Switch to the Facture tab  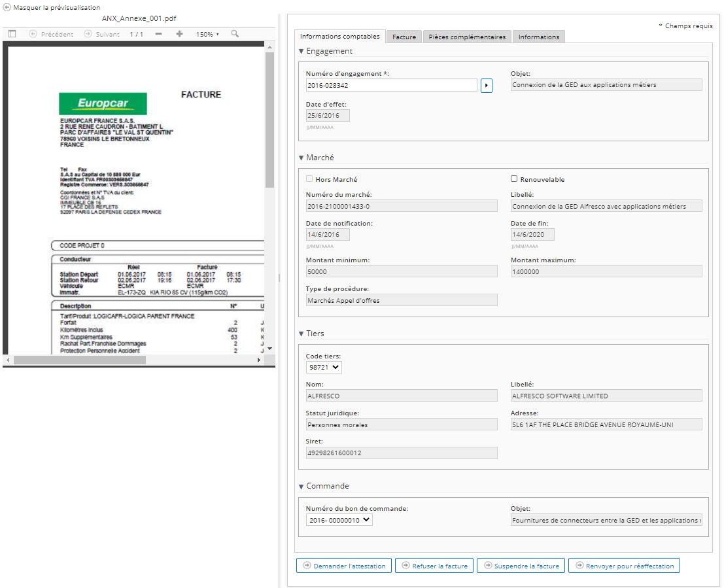(404, 37)
